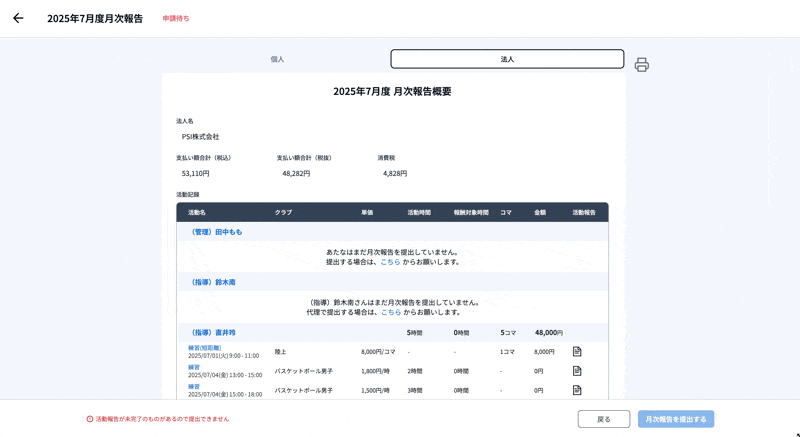Open the 練習(短距離) activity link
The width and height of the screenshot is (800, 437).
coord(204,347)
